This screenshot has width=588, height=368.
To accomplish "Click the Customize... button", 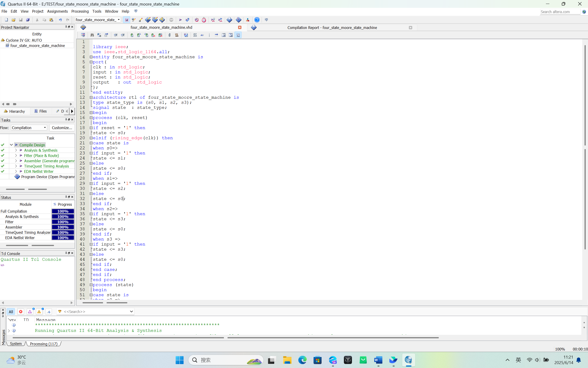I will (x=62, y=128).
